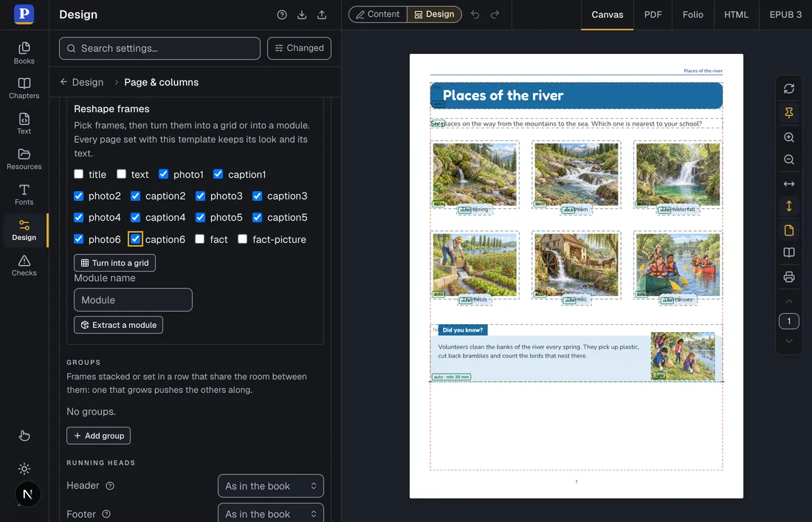Fit the page to height

pos(788,206)
